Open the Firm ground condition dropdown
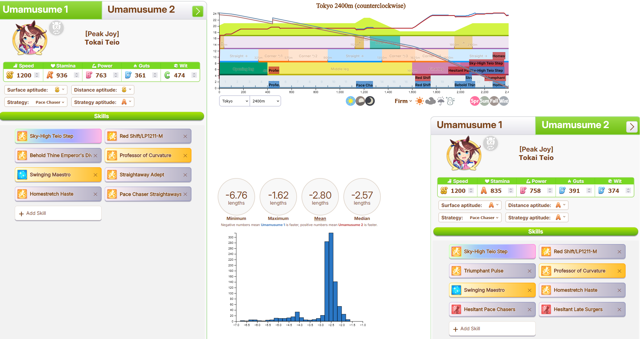 pyautogui.click(x=403, y=101)
